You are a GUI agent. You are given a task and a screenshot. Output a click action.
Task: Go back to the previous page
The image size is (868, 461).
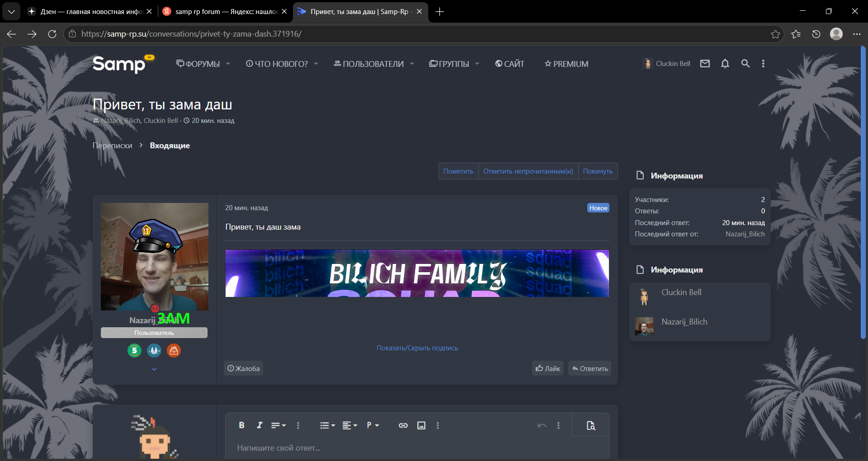[x=12, y=34]
